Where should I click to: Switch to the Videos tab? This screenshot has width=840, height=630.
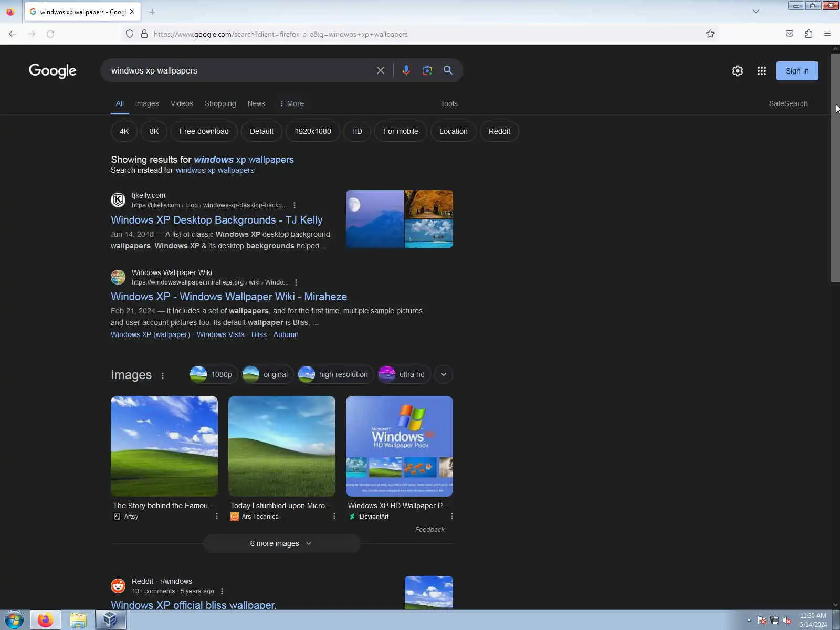tap(182, 103)
